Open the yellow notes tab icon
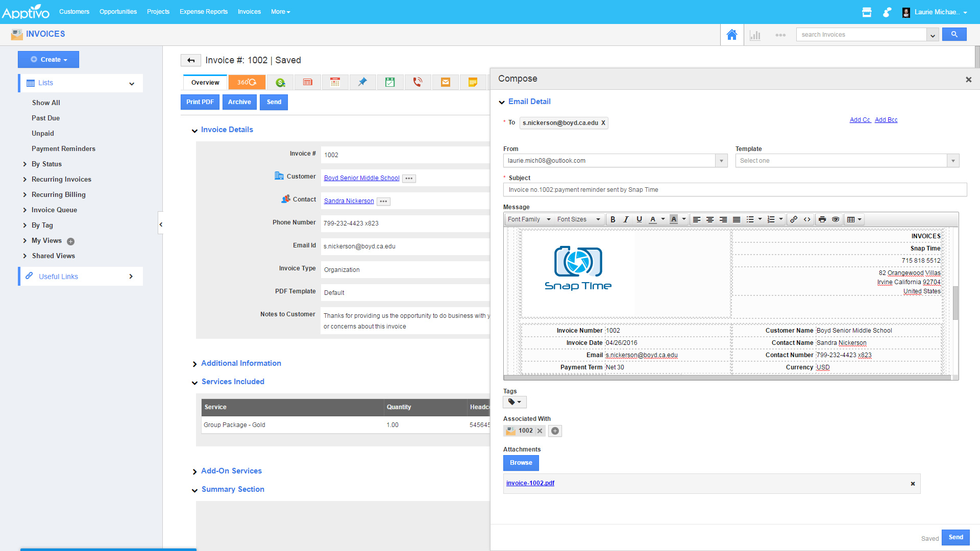Screen dimensions: 980x551 click(x=473, y=82)
